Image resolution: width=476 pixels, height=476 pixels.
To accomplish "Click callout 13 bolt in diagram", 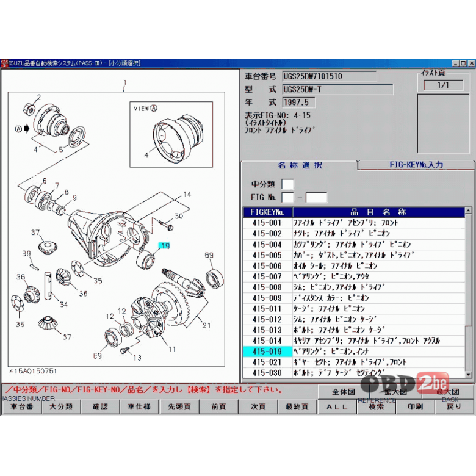I will [x=137, y=358].
